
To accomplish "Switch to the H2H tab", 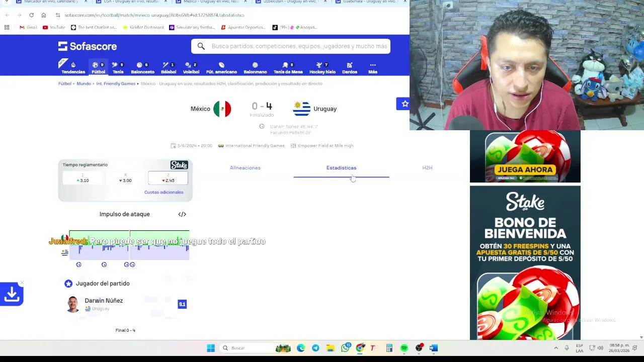I will click(x=427, y=168).
